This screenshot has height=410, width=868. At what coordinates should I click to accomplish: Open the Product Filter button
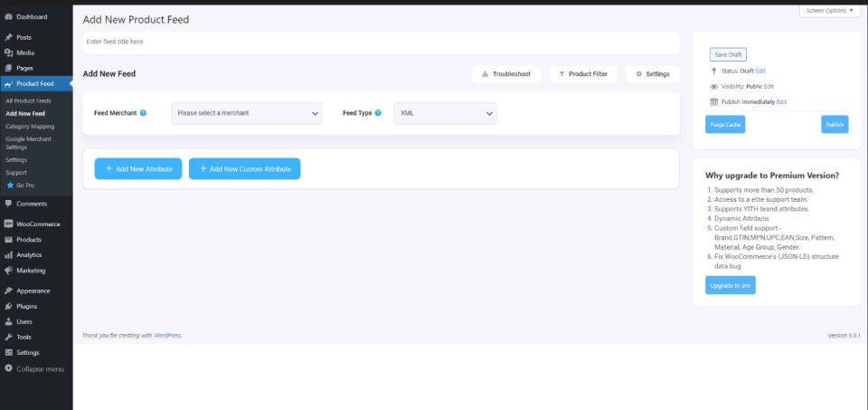582,74
